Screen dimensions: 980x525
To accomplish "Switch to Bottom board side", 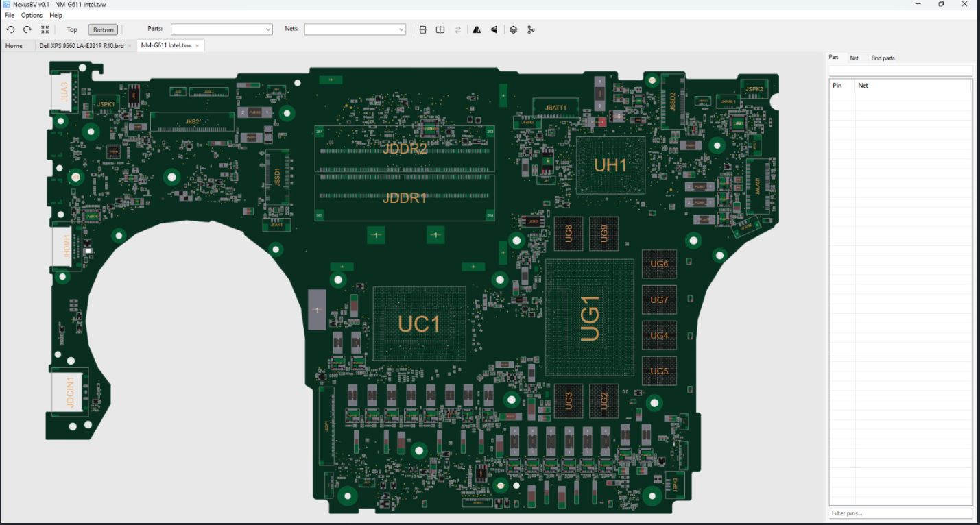I will [104, 29].
